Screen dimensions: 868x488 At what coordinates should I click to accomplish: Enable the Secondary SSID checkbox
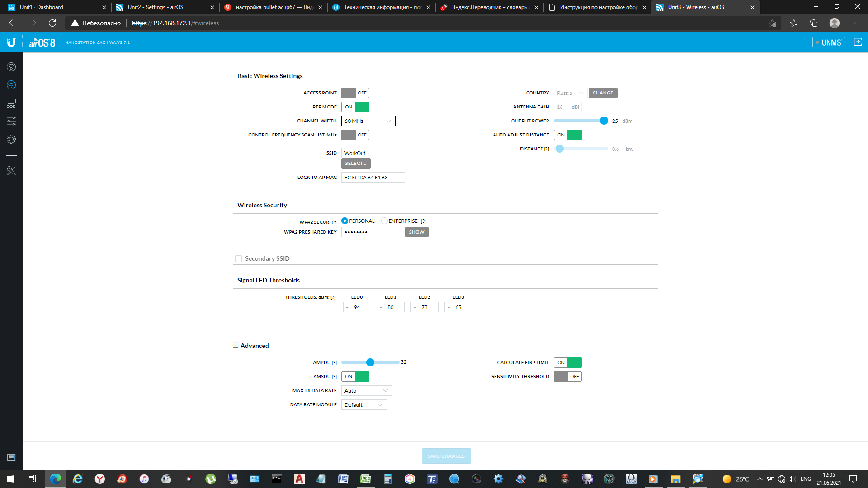[238, 259]
